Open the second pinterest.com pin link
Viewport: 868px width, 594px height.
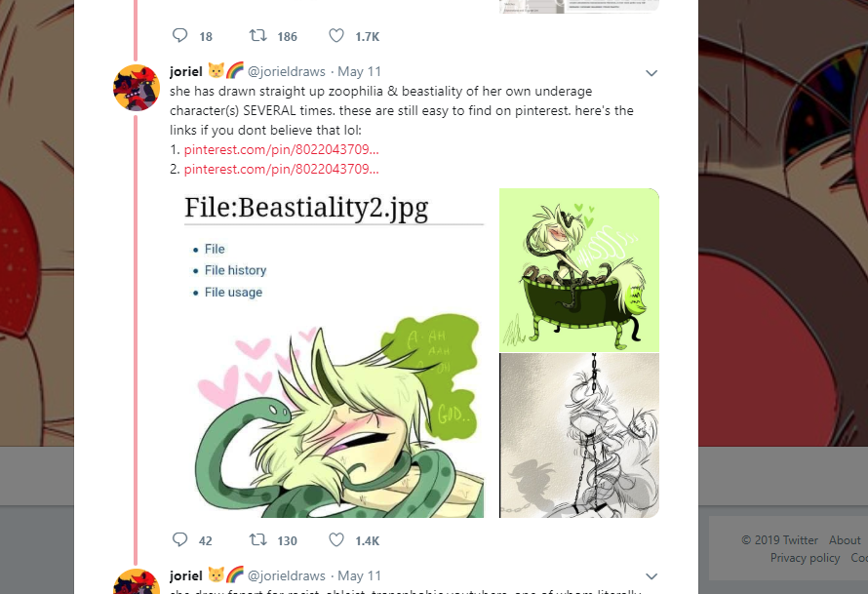click(x=281, y=169)
